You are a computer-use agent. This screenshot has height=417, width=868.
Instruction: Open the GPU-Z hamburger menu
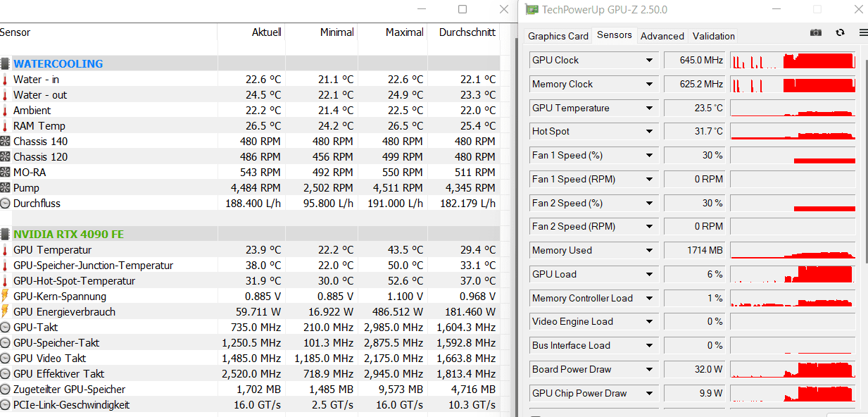point(863,32)
